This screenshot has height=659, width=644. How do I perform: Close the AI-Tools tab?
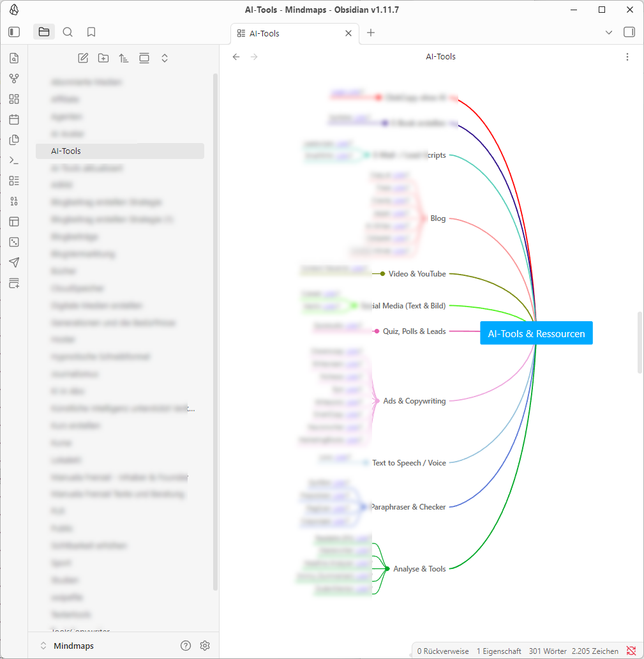point(348,33)
